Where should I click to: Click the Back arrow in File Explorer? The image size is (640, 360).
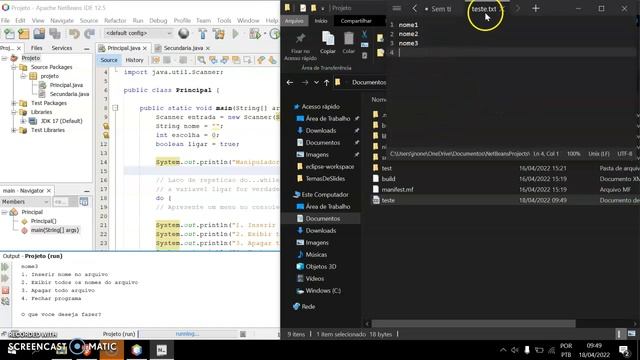290,82
